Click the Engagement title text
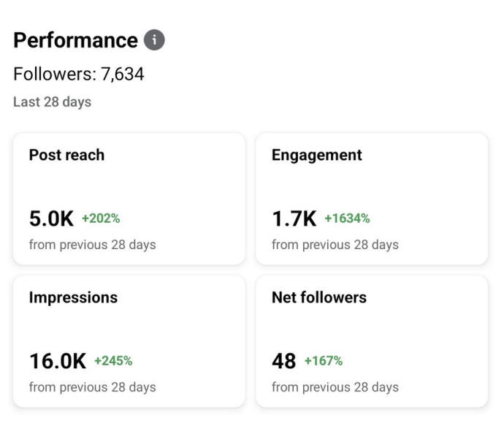Image resolution: width=504 pixels, height=434 pixels. [317, 155]
